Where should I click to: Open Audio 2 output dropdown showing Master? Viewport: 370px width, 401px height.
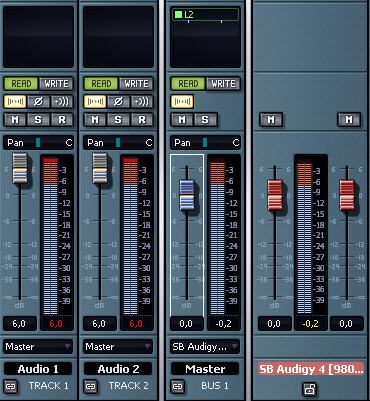[x=118, y=347]
